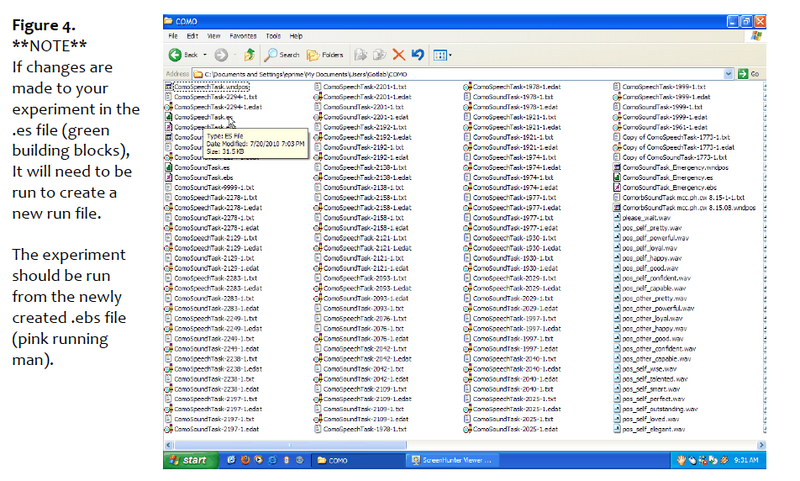The image size is (800, 481).
Task: Toggle the Folders pane button
Action: [x=325, y=55]
